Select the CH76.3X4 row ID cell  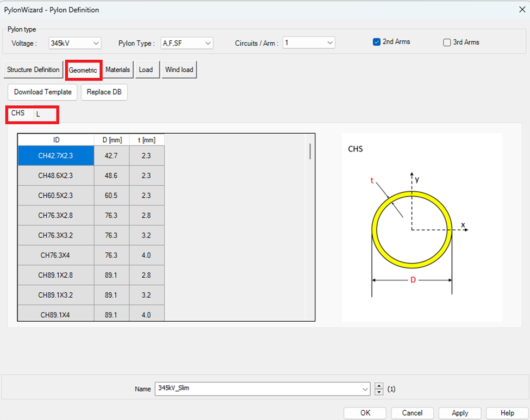click(x=55, y=255)
